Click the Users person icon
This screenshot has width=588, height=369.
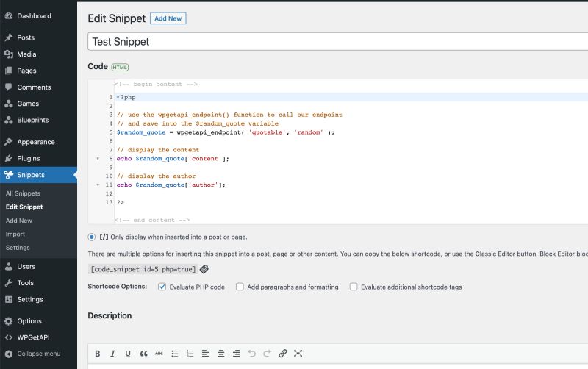point(9,266)
